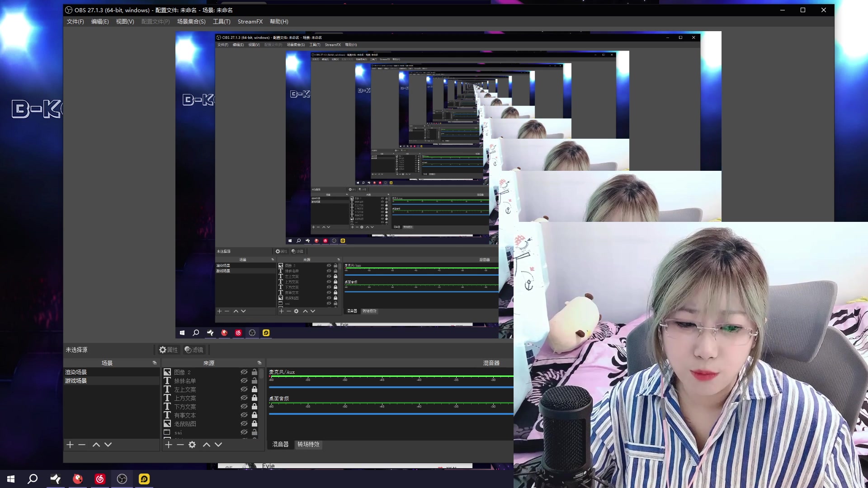Remove selected scene with minus icon
The height and width of the screenshot is (488, 868).
82,445
